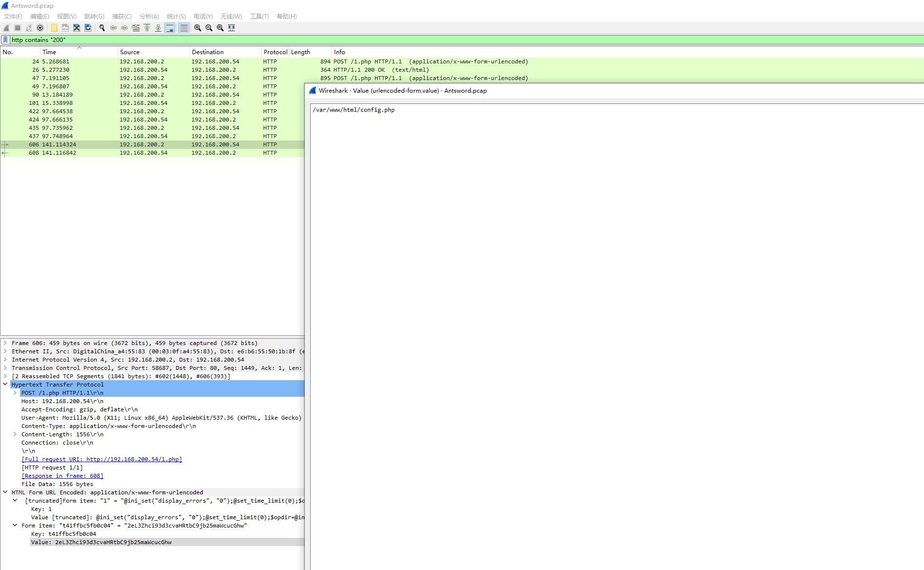Viewport: 924px width, 570px height.
Task: Open the 文件(F) menu
Action: tap(13, 16)
